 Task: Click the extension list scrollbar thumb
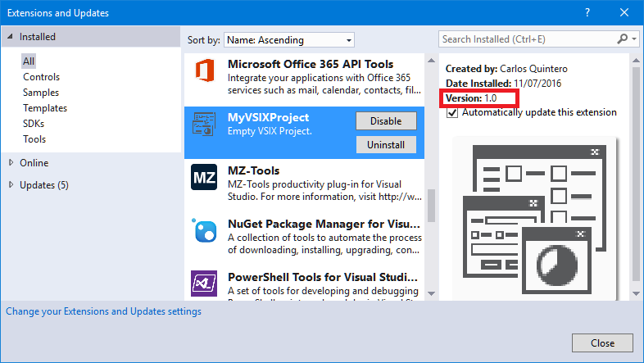(431, 206)
